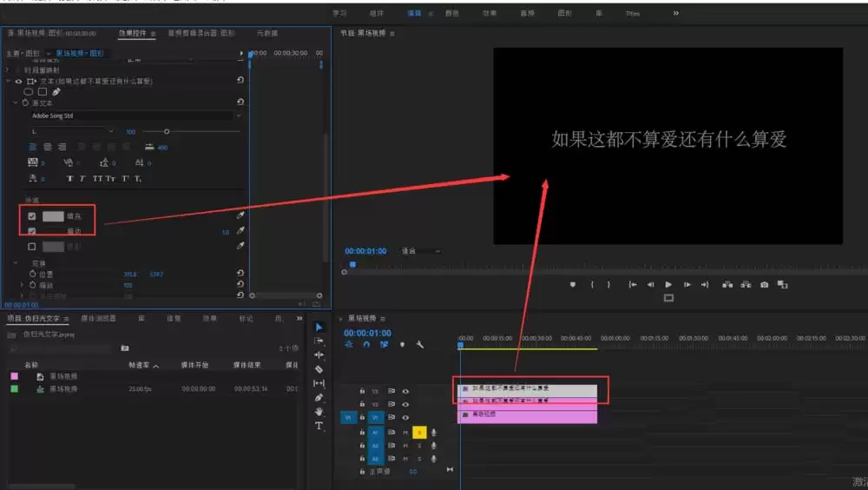Viewport: 868px width, 490px height.
Task: Click the fill color swatch
Action: tap(53, 216)
